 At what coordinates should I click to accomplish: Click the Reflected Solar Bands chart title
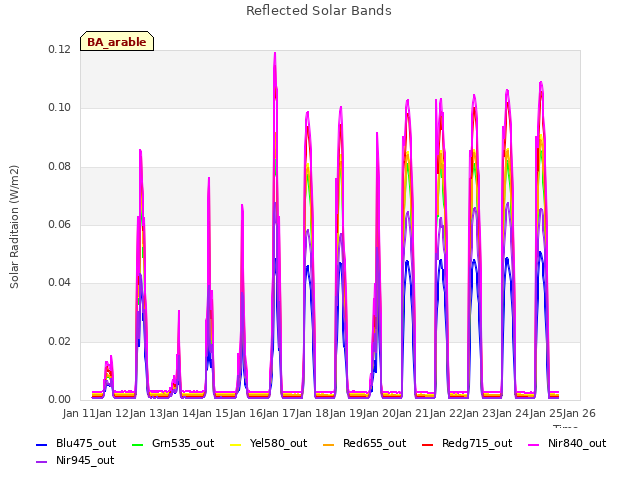(319, 11)
